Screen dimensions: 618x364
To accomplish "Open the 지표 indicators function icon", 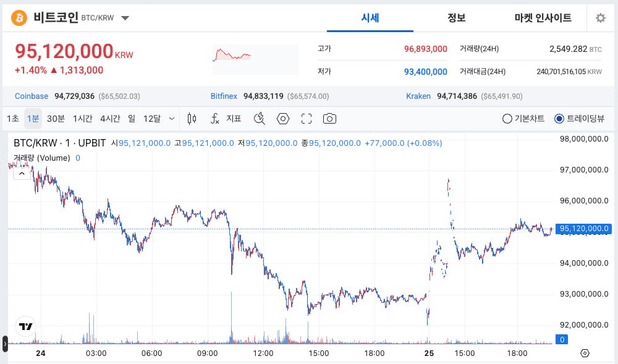I will pyautogui.click(x=216, y=119).
